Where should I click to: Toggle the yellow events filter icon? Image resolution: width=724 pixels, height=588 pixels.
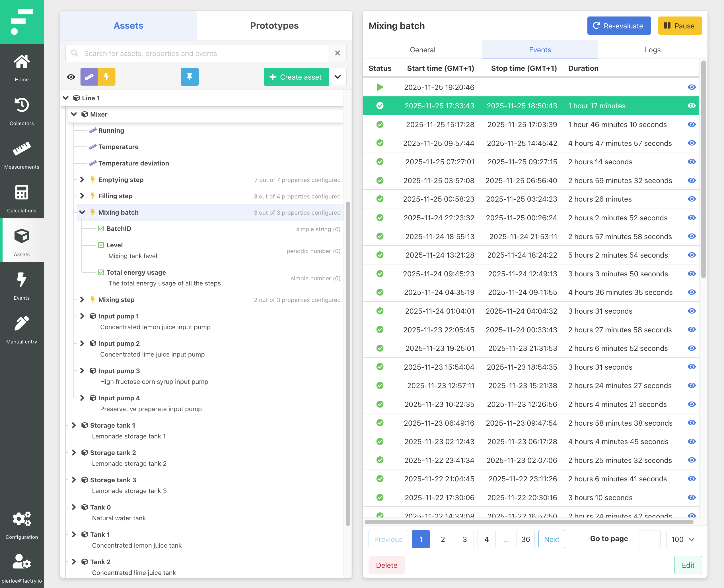[x=106, y=77]
